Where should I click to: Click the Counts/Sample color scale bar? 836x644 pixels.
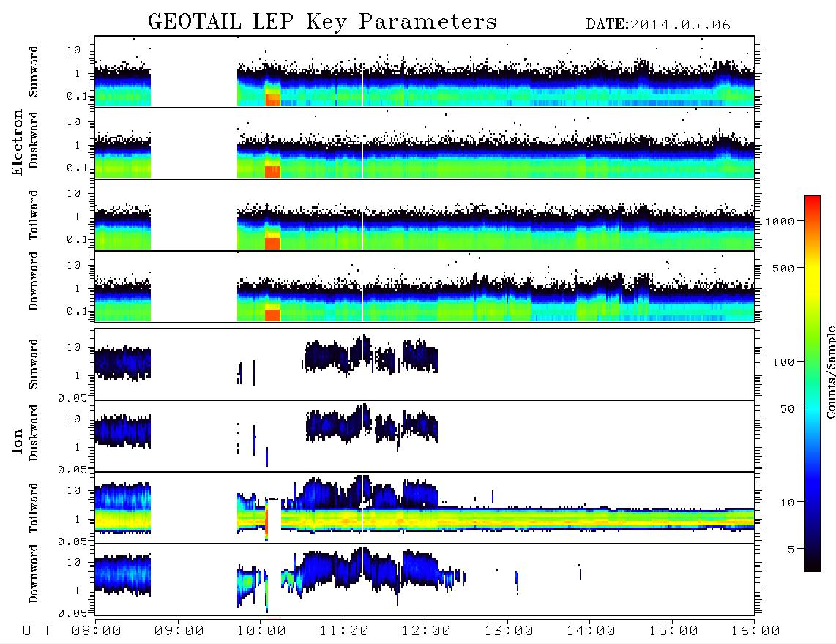point(813,384)
